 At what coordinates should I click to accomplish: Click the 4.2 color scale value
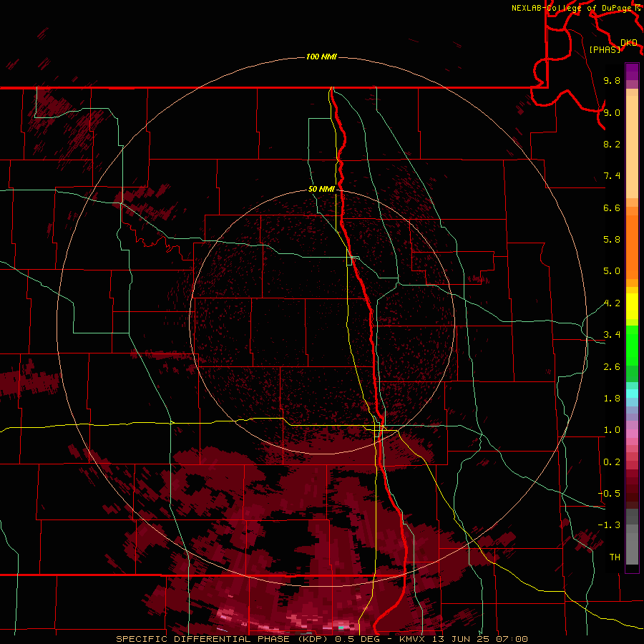(612, 303)
